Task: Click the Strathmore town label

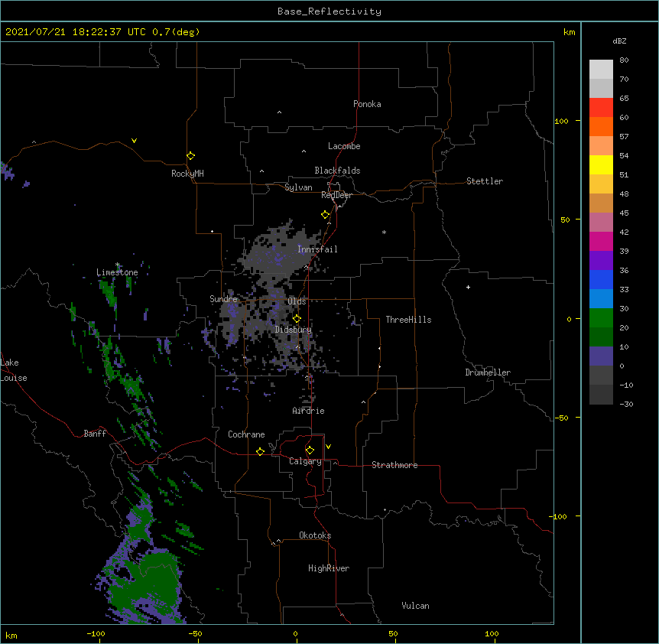Action: pyautogui.click(x=394, y=465)
